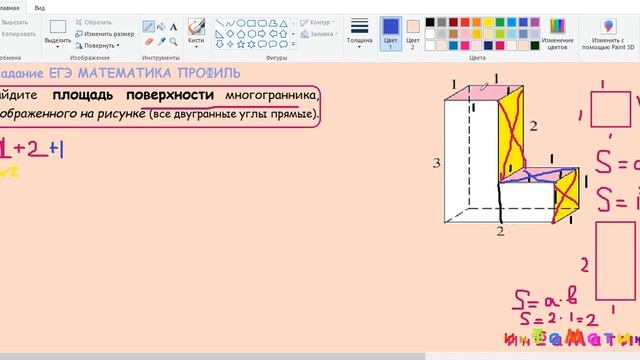Select the Pencil tool
Image resolution: width=640 pixels, height=360 pixels.
coord(148,27)
